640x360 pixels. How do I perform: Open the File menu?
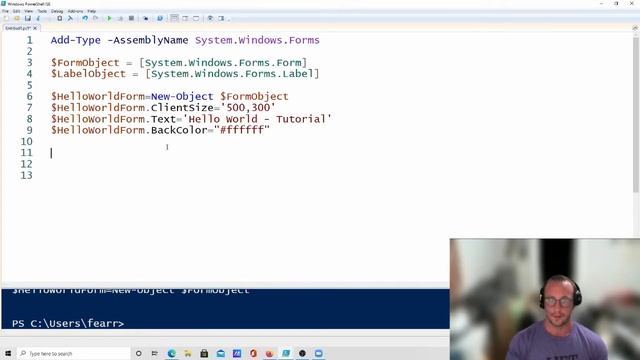pyautogui.click(x=5, y=11)
